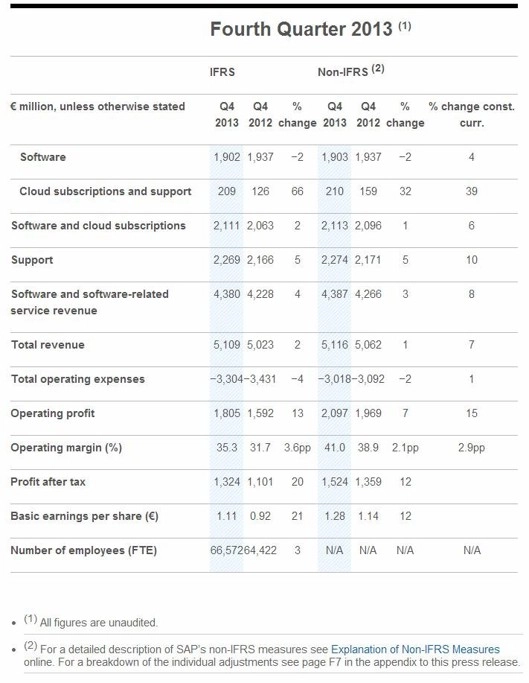Click the Number of employees (FTE) label
Image resolution: width=529 pixels, height=683 pixels.
coord(84,551)
